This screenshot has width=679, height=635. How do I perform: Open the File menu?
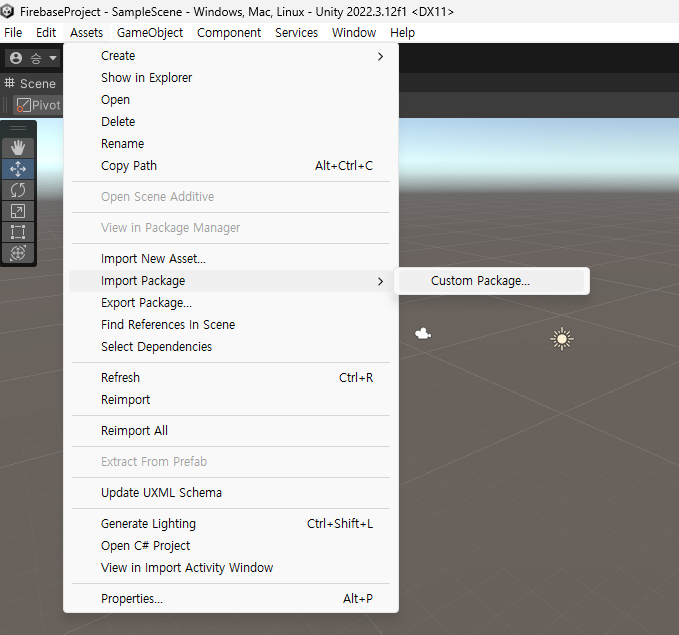pyautogui.click(x=13, y=32)
